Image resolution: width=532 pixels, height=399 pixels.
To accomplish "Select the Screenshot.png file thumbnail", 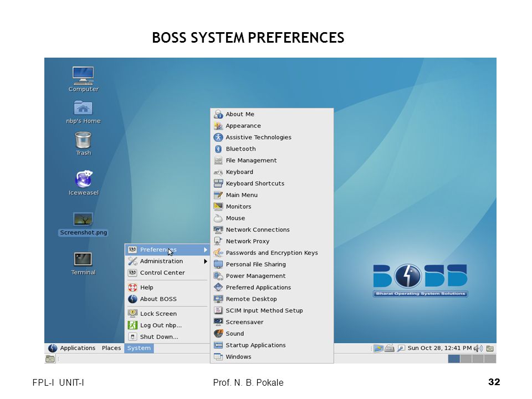I will click(x=83, y=219).
